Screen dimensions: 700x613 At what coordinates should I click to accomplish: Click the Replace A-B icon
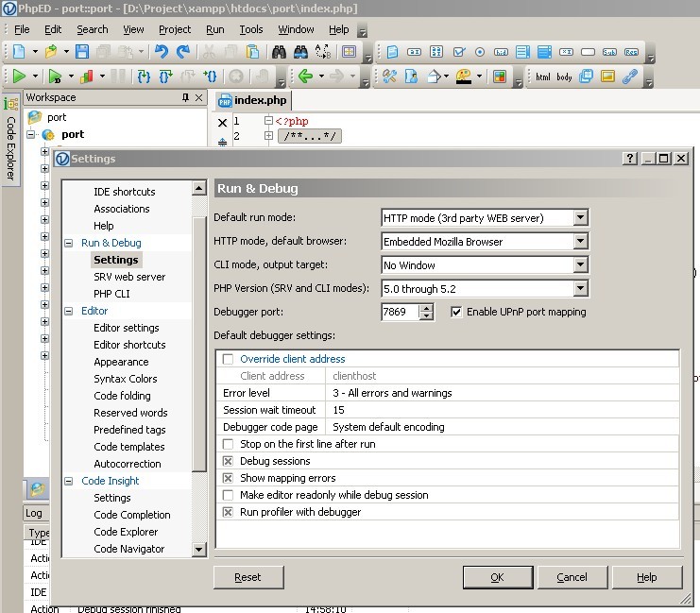click(x=322, y=52)
